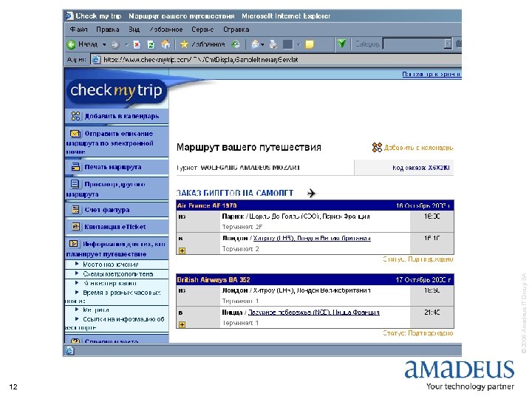Click the calendar icon beside Добавить в календарь sidebar
Image resolution: width=532 pixels, height=399 pixels.
(75, 116)
